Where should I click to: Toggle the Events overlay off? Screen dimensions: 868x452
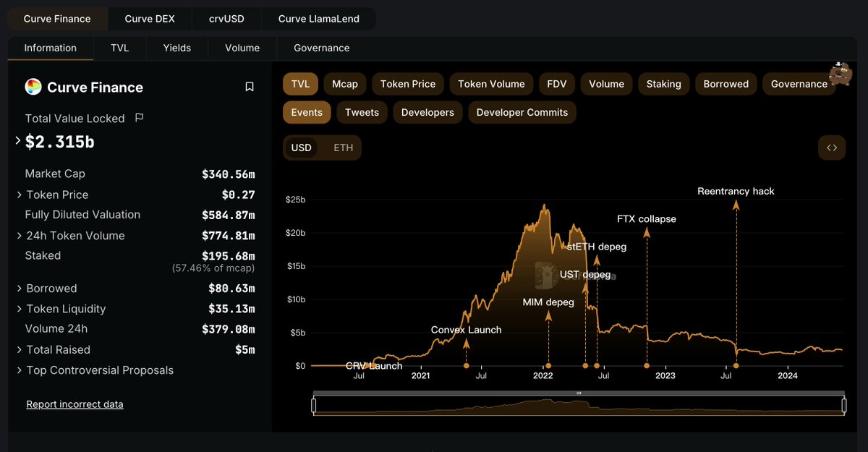[307, 112]
